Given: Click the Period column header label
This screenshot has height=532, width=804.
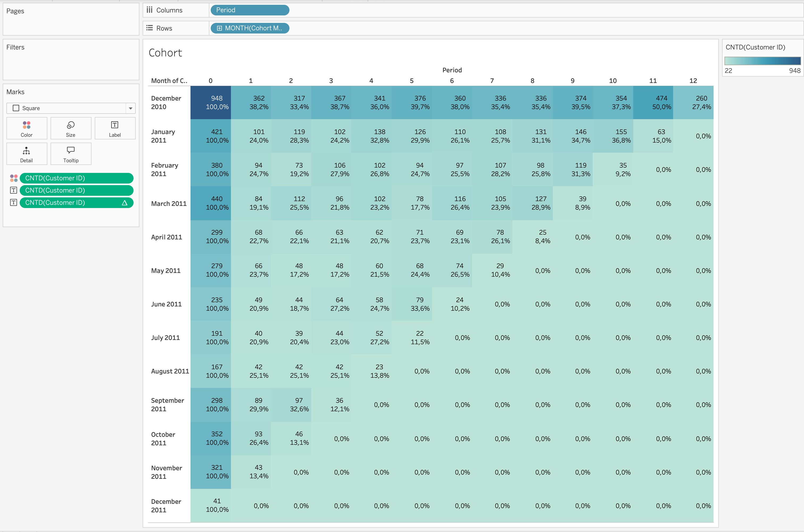Looking at the screenshot, I should click(x=452, y=70).
